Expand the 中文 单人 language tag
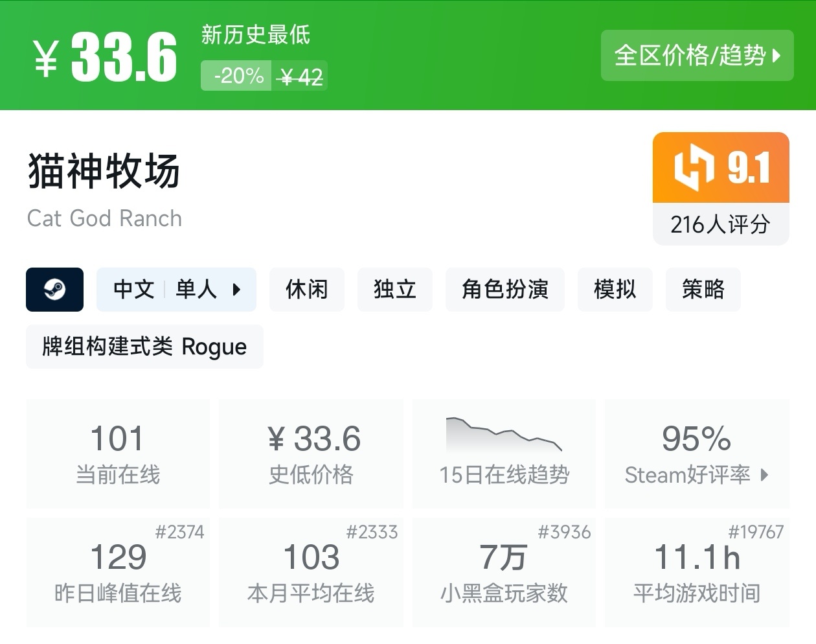 tap(176, 289)
